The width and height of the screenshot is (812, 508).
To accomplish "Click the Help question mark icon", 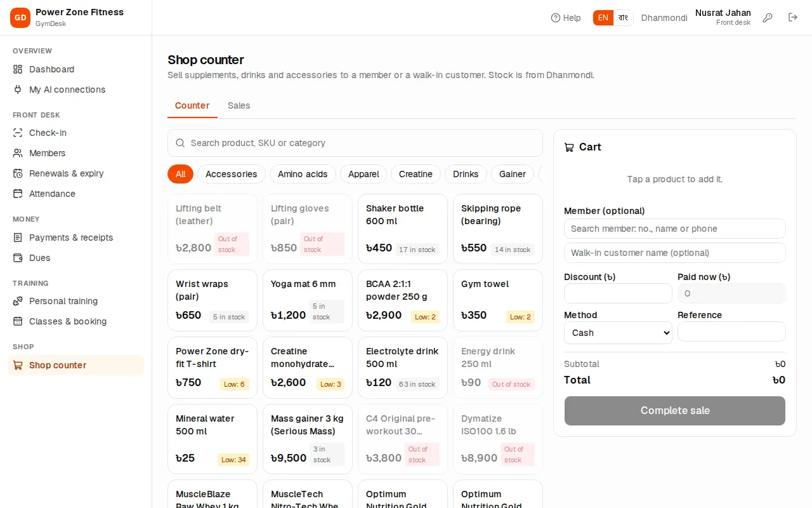I will pyautogui.click(x=556, y=18).
